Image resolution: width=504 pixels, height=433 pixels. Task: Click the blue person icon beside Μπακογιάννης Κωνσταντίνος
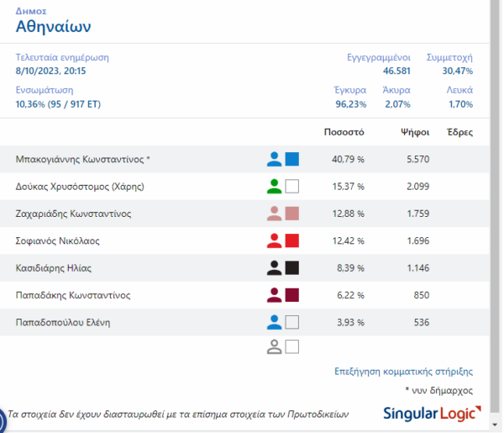pyautogui.click(x=274, y=159)
